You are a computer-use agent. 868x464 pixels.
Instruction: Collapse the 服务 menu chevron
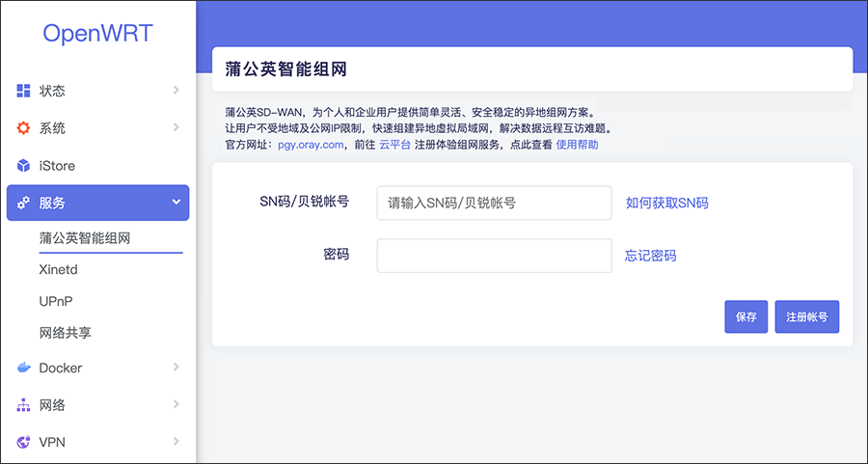tap(176, 203)
